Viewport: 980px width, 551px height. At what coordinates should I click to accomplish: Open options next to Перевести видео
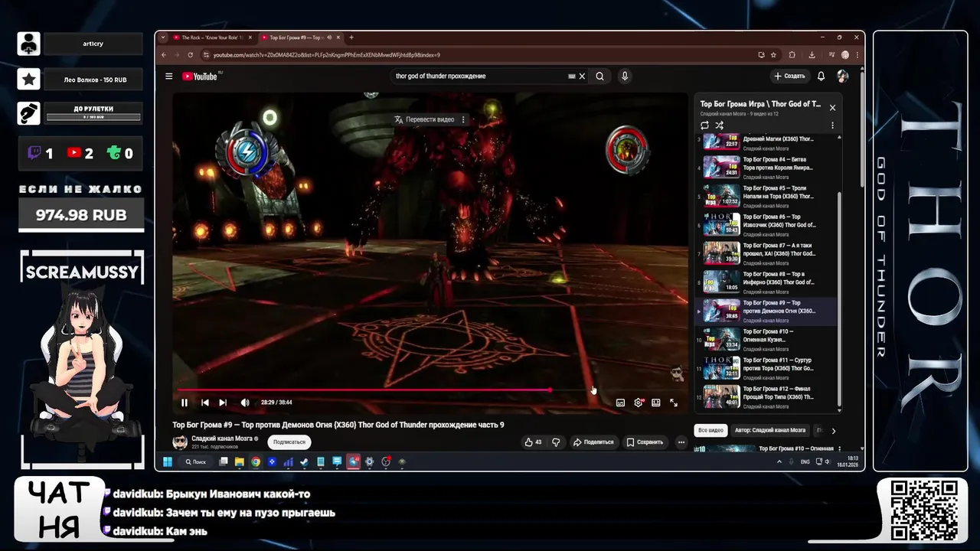[x=463, y=119]
